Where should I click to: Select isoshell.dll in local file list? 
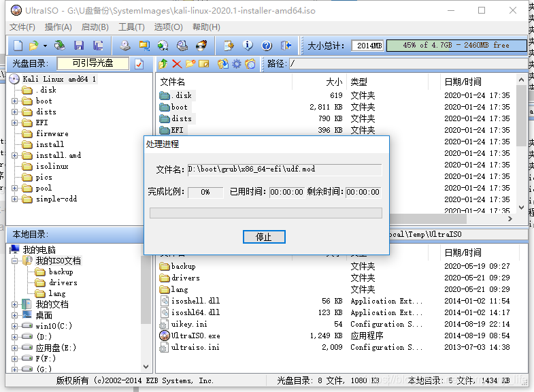click(x=195, y=301)
